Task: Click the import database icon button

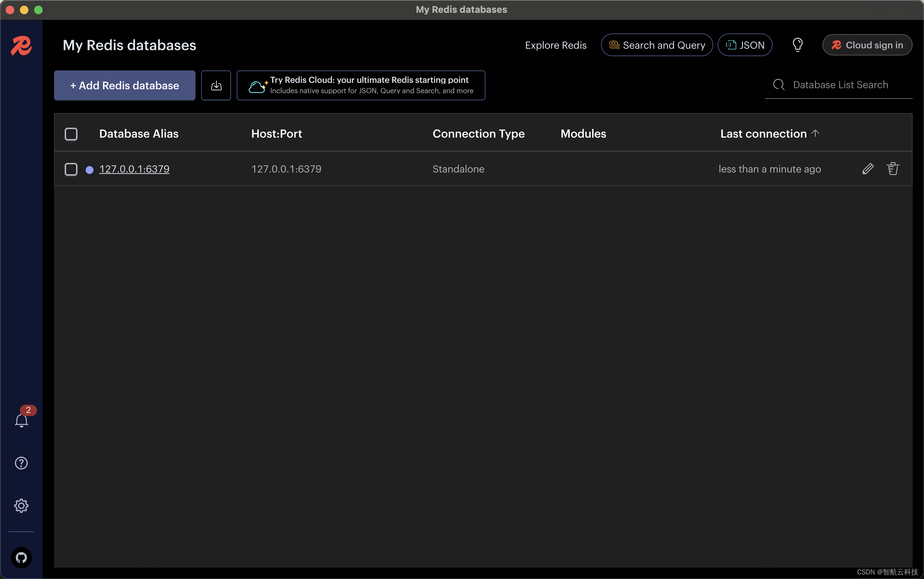Action: [x=216, y=85]
